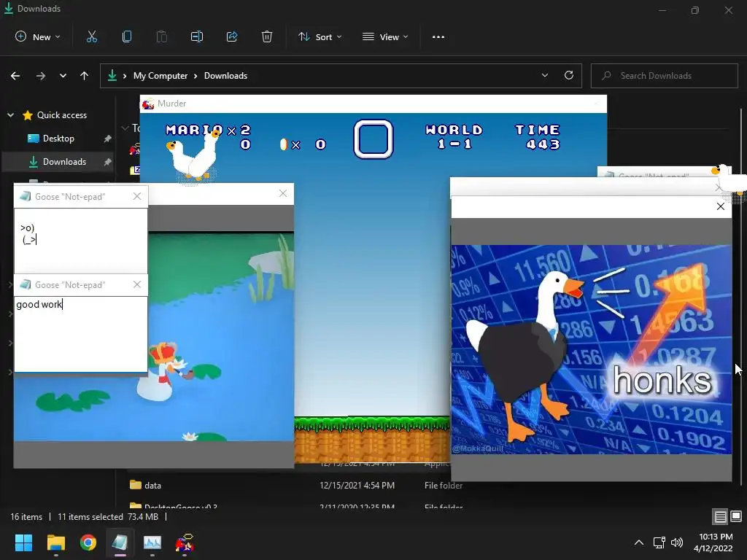Screen dimensions: 747x560
Task: Click the data folder row
Action: point(295,485)
